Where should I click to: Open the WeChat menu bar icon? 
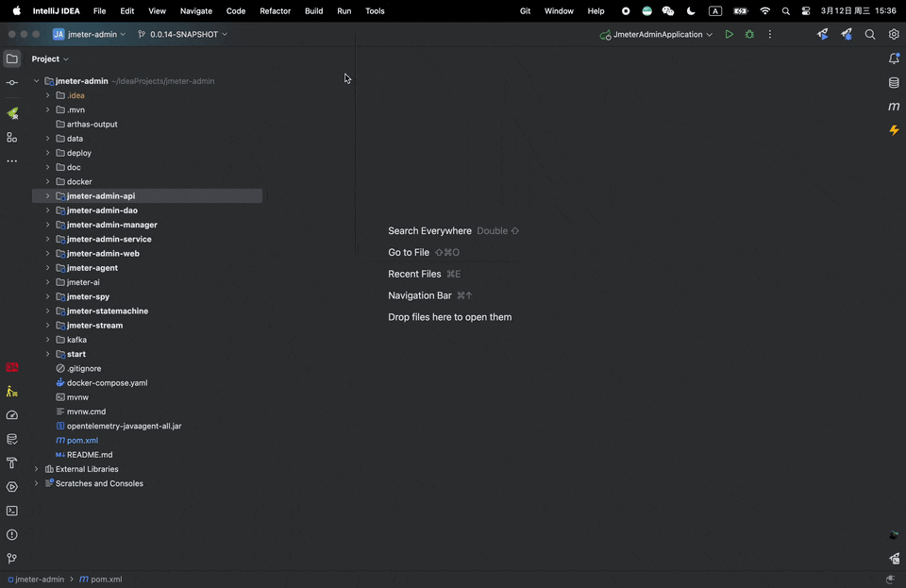pyautogui.click(x=668, y=11)
